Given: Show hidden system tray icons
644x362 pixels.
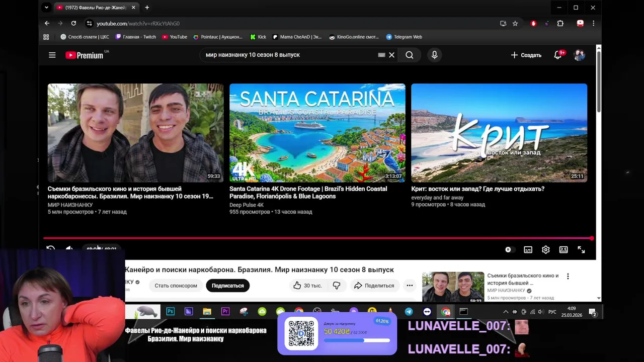Looking at the screenshot, I should pyautogui.click(x=506, y=312).
